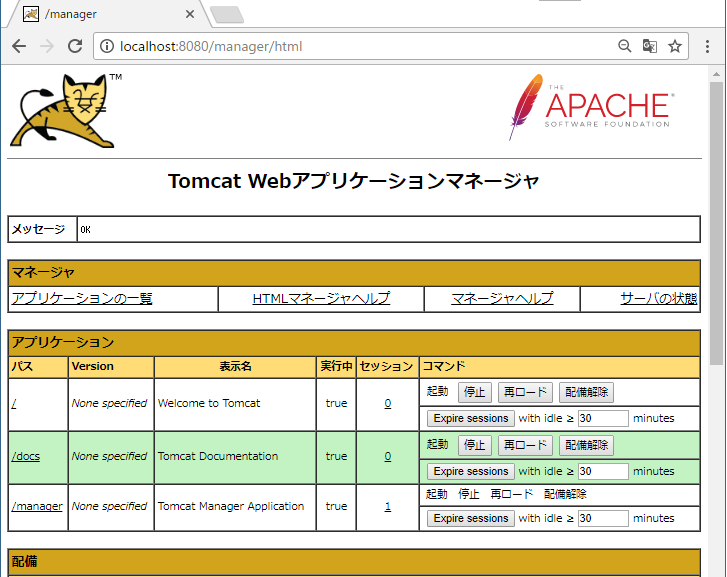Click session count 1 for /manager
The height and width of the screenshot is (577, 727).
[388, 506]
